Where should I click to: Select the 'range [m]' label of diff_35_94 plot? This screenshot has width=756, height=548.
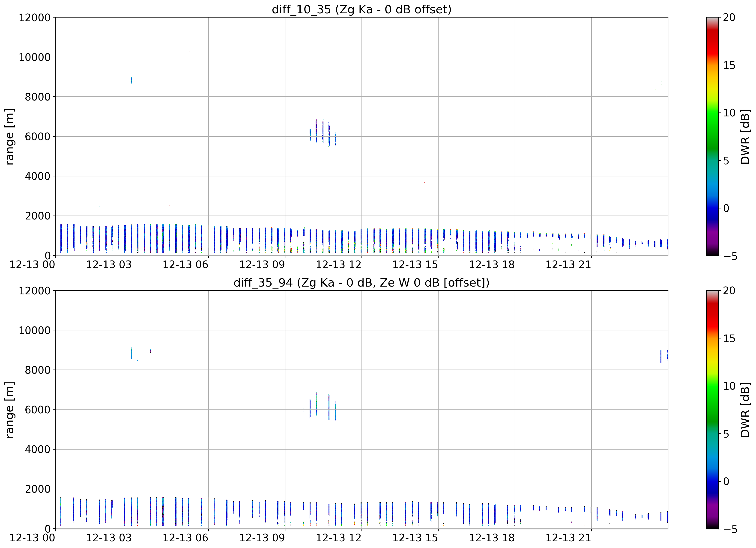9,410
